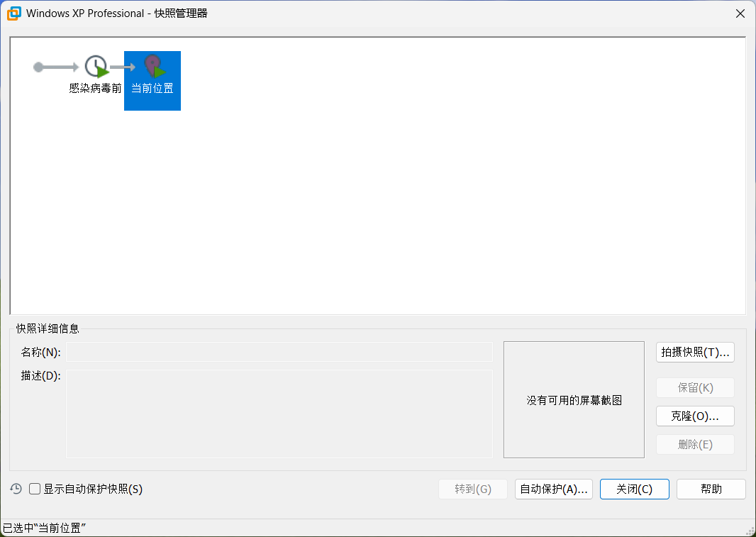Image resolution: width=756 pixels, height=537 pixels.
Task: Close the snapshot manager with the X
Action: click(x=740, y=13)
